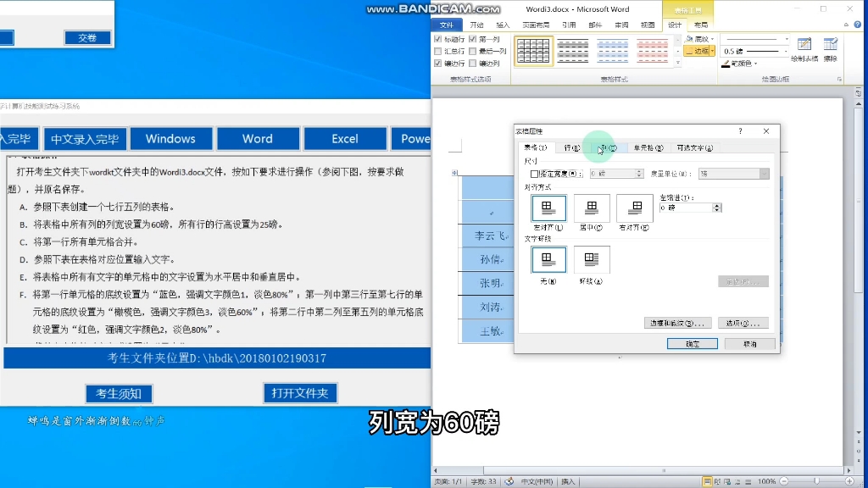
Task: Click the Pen Color icon
Action: tap(725, 65)
